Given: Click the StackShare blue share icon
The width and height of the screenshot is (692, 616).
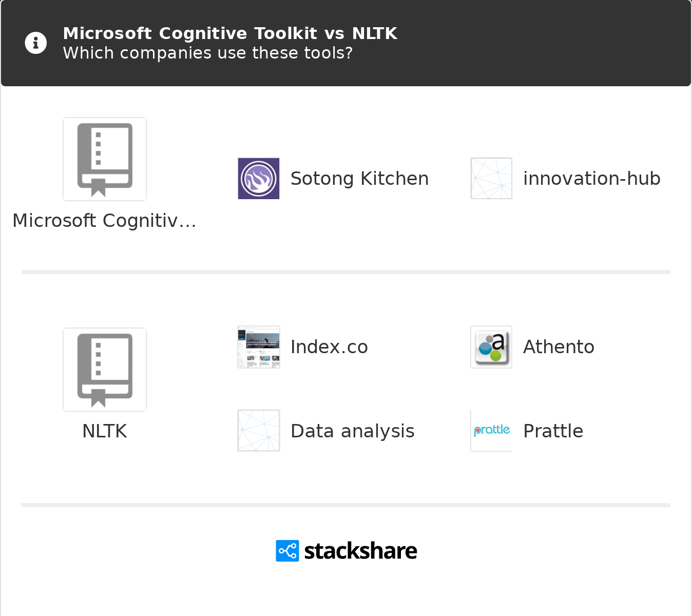Looking at the screenshot, I should click(287, 551).
